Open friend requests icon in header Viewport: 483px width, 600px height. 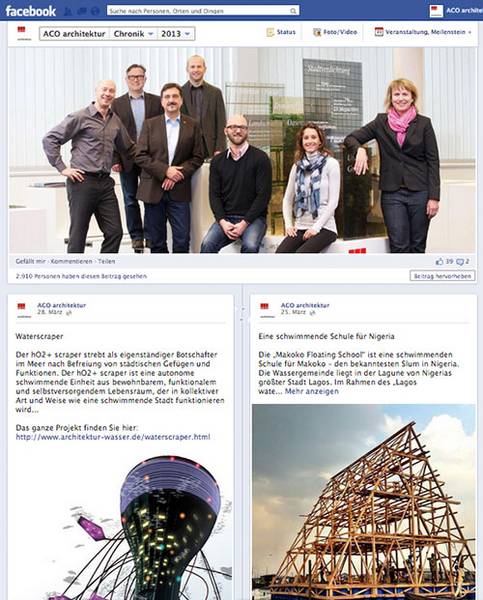click(69, 11)
